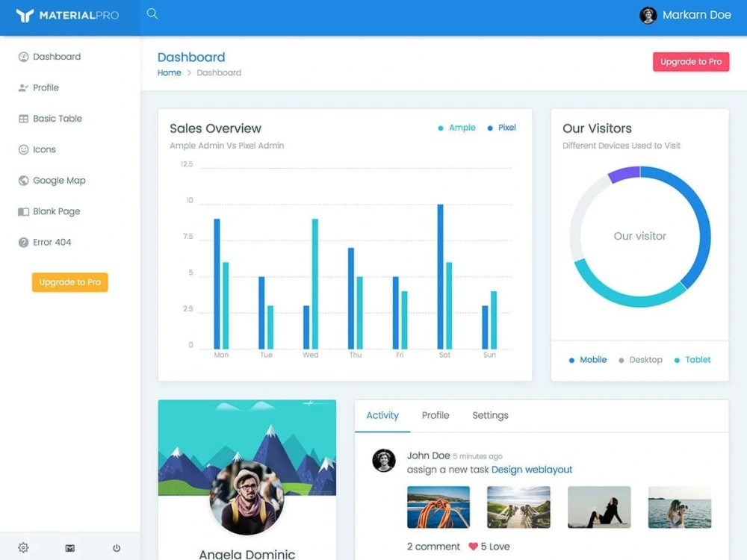Viewport: 747px width, 560px height.
Task: Toggle the Tablet legend in Our Visitors
Action: 692,360
